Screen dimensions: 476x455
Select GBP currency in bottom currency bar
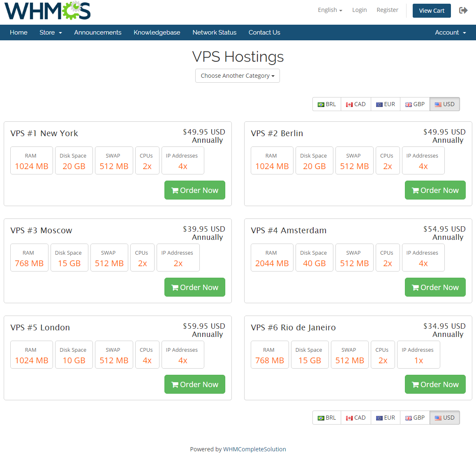415,418
